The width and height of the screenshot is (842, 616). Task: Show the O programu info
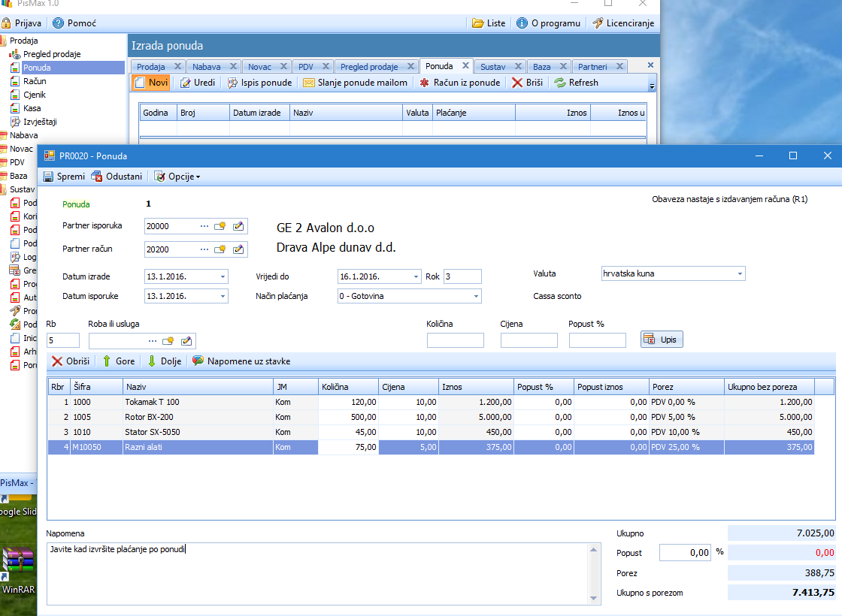point(548,23)
